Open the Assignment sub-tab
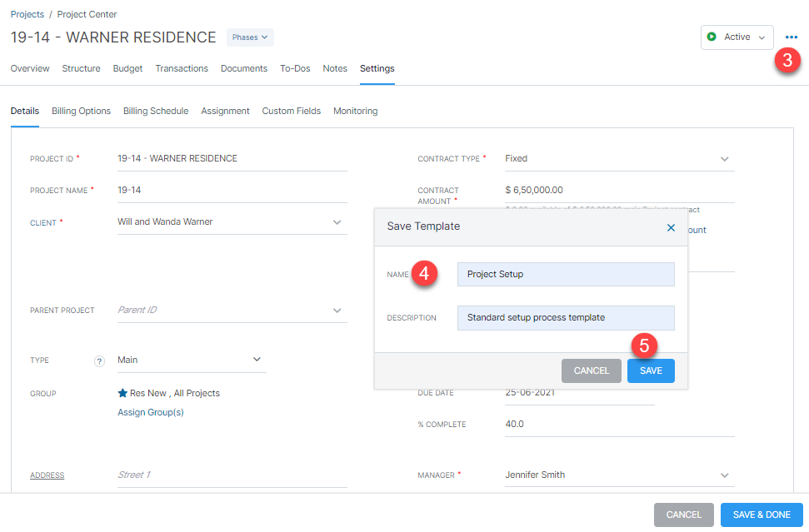This screenshot has height=532, width=809. 225,111
